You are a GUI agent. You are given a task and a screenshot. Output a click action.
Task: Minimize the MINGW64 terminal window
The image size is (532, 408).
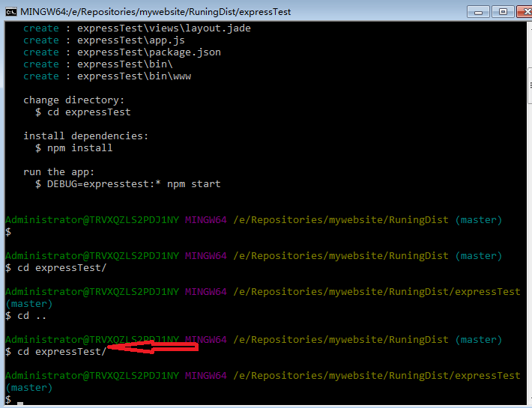478,12
